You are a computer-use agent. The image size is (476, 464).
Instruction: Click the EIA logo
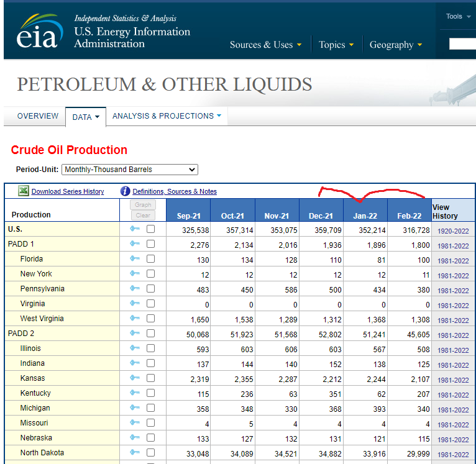coord(40,31)
